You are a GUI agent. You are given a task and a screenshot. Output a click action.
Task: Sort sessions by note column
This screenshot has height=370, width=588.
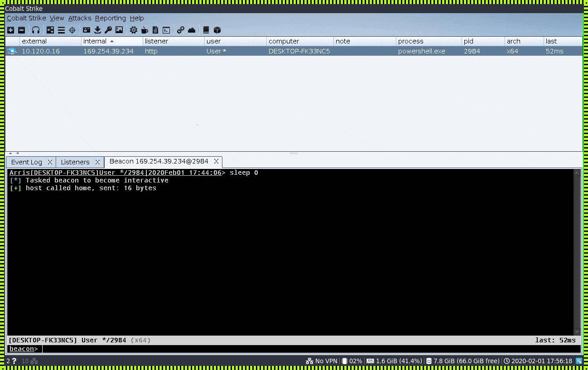pyautogui.click(x=365, y=41)
